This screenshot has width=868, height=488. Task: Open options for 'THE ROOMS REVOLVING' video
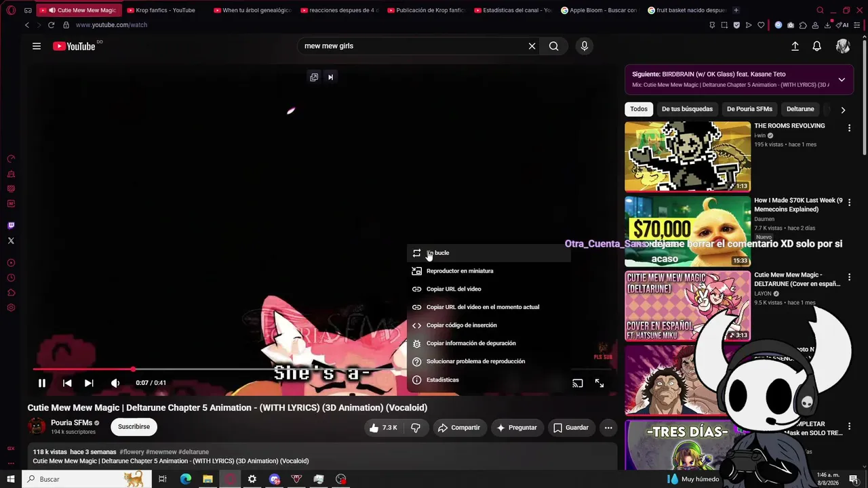(849, 128)
